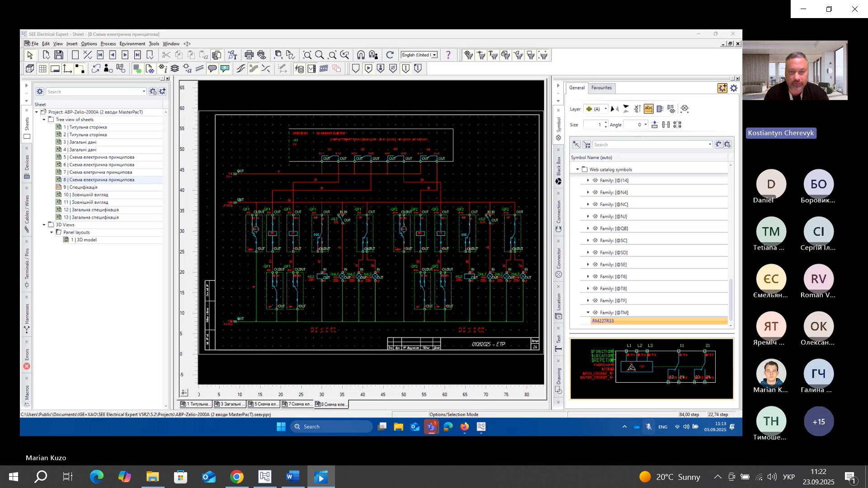Click the speech bubble comment icon
Viewport: 868px width, 488px height.
pyautogui.click(x=212, y=69)
